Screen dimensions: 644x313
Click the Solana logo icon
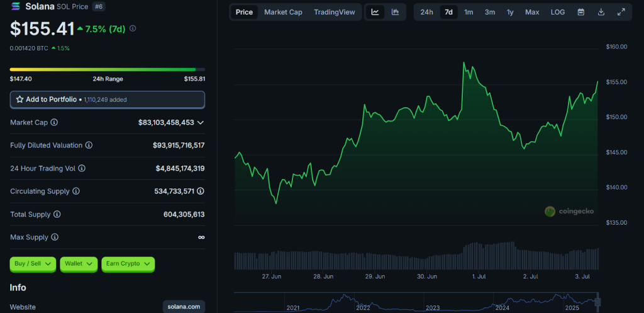coord(16,6)
